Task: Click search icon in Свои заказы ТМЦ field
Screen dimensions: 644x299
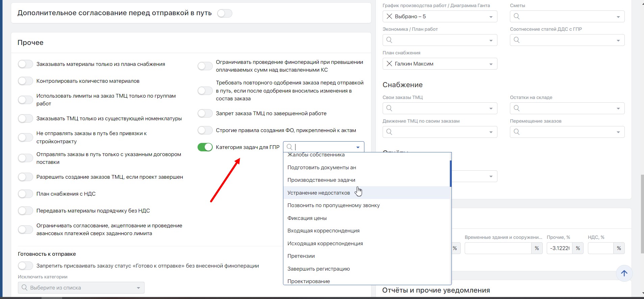Action: [389, 108]
